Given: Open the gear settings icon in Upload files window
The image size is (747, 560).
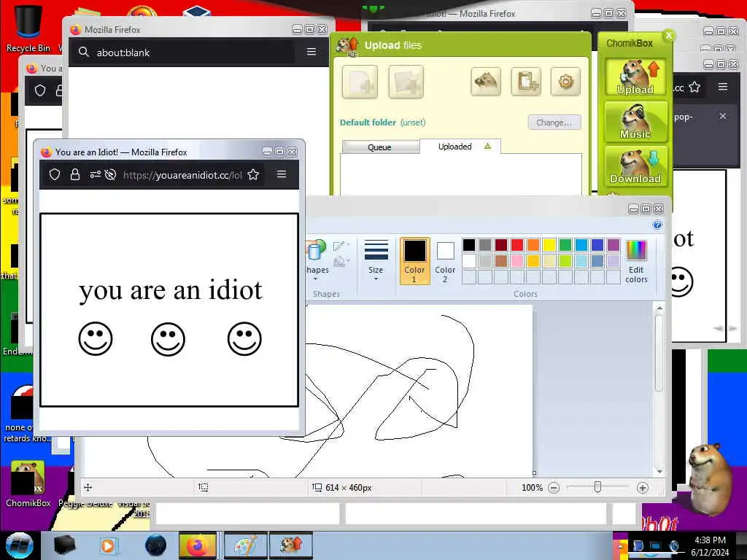Looking at the screenshot, I should click(565, 82).
